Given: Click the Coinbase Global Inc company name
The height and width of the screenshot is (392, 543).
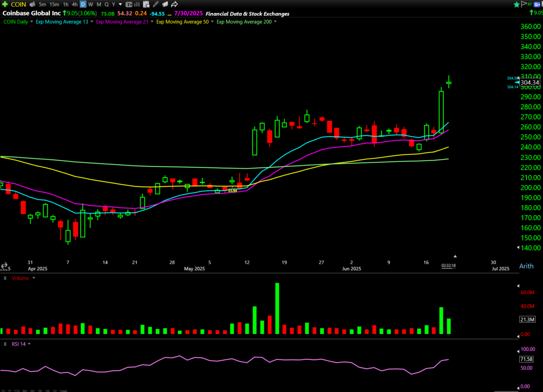Looking at the screenshot, I should pos(32,13).
